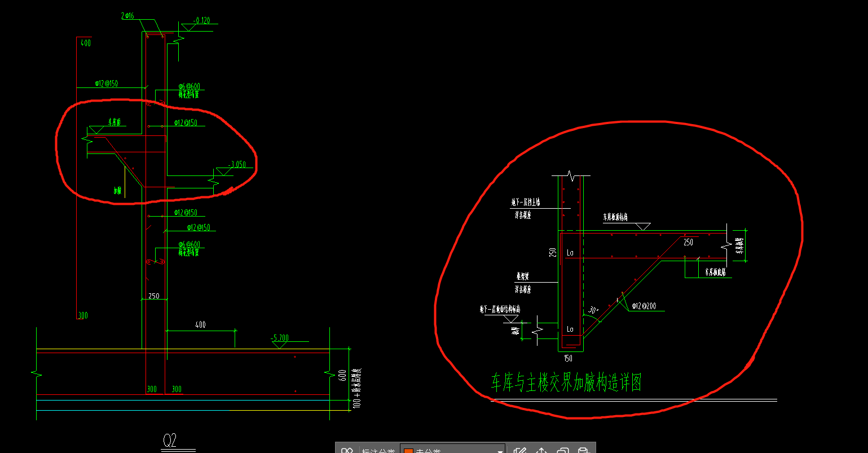Screen dimensions: 868x453
Task: Click the Φ12@200 rebar annotation
Action: pos(644,305)
